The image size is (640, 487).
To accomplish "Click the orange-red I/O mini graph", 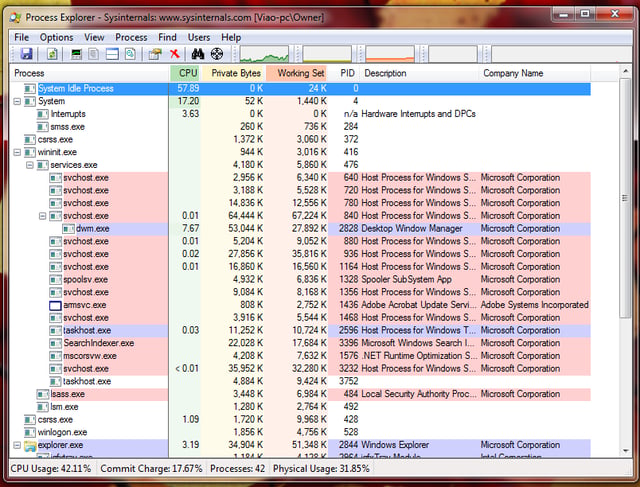I will tap(390, 54).
